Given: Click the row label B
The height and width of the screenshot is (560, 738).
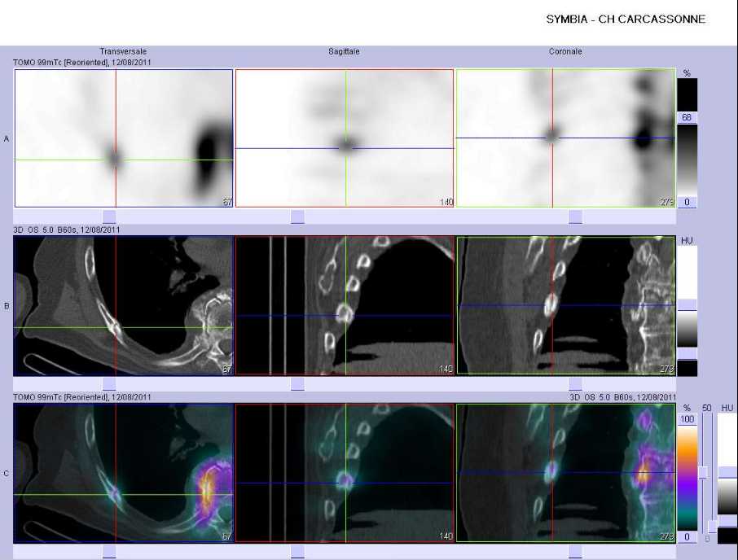Looking at the screenshot, I should pyautogui.click(x=7, y=306).
